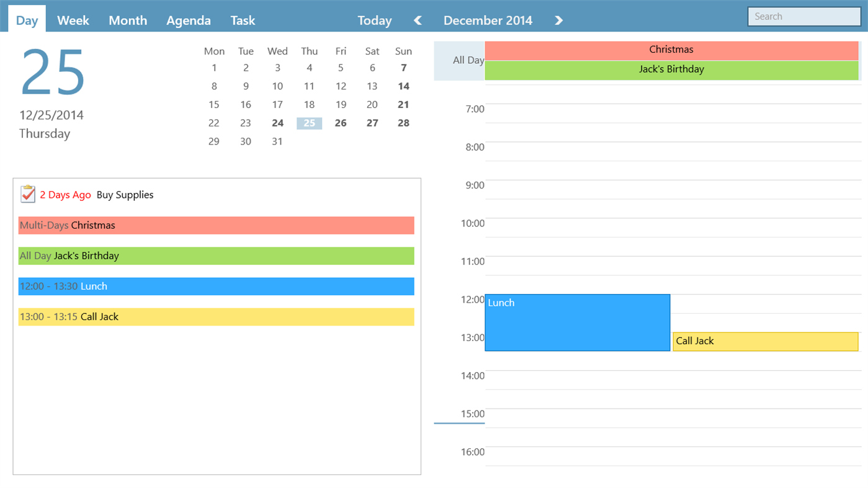Image resolution: width=868 pixels, height=488 pixels.
Task: Click the next month chevron
Action: 558,20
